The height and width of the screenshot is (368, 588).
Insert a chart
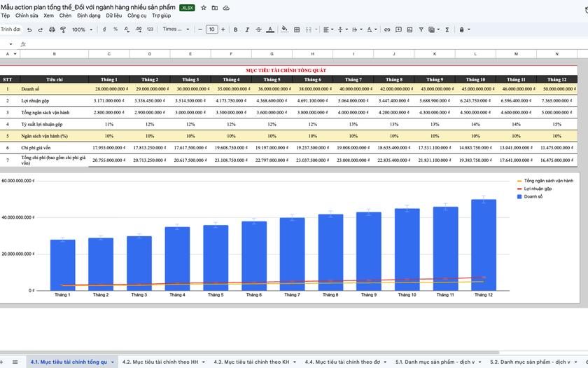pyautogui.click(x=409, y=29)
